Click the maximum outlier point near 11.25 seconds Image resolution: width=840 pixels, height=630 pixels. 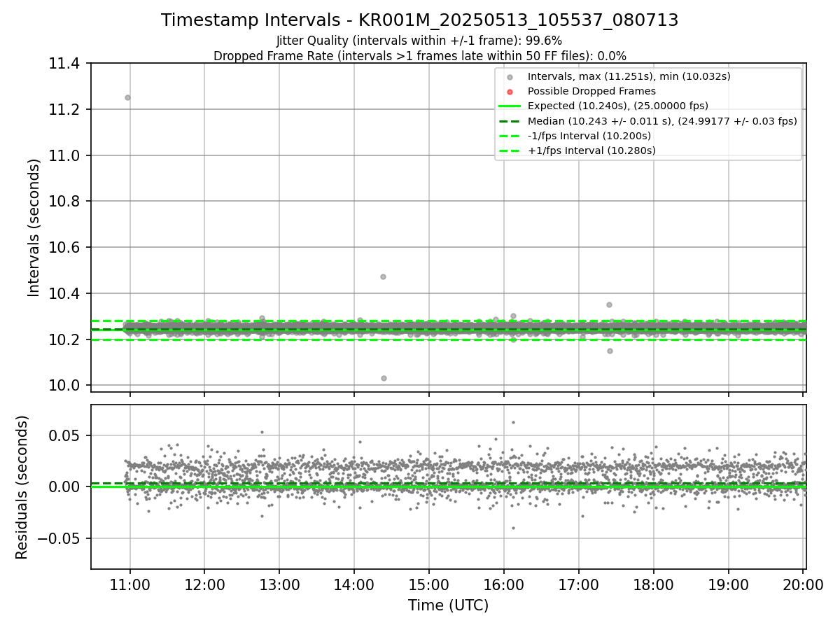coord(127,97)
